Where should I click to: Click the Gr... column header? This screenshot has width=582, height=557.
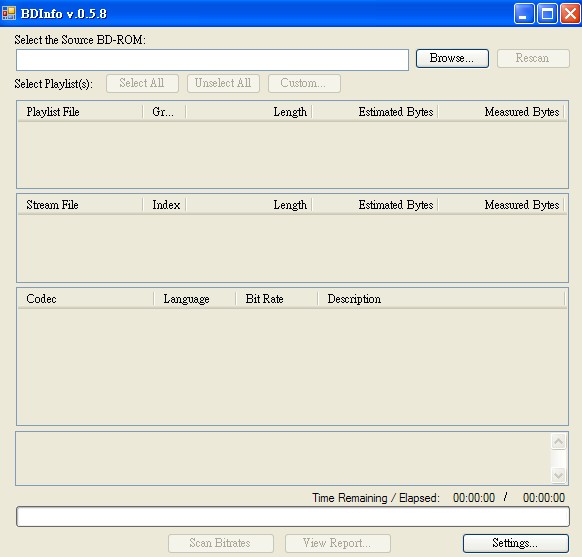coord(164,112)
